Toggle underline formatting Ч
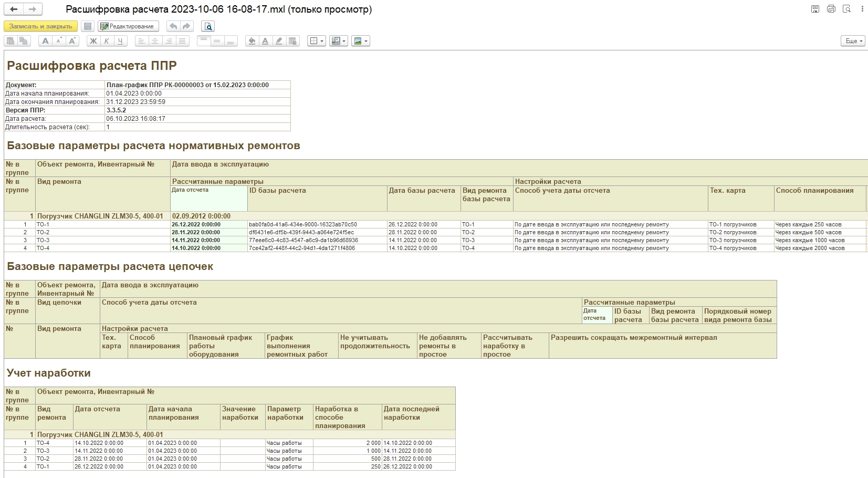Viewport: 868px width, 478px height. click(x=120, y=41)
